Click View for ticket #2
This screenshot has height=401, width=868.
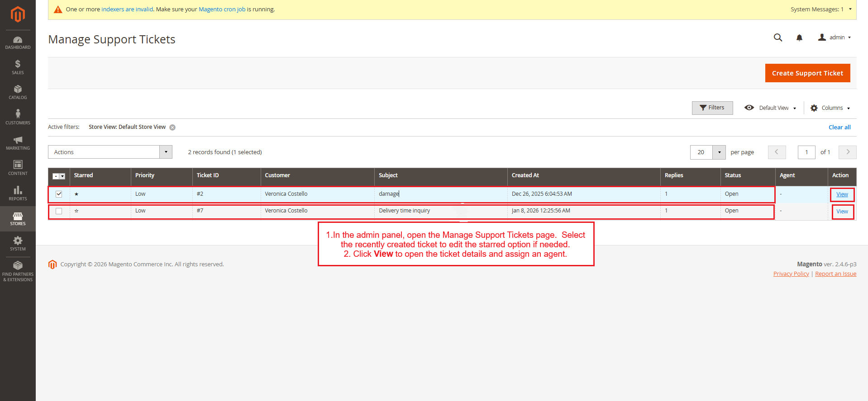(842, 194)
